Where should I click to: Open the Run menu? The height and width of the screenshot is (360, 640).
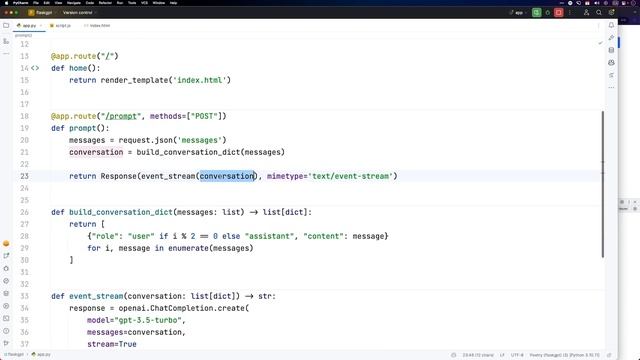(x=120, y=3)
